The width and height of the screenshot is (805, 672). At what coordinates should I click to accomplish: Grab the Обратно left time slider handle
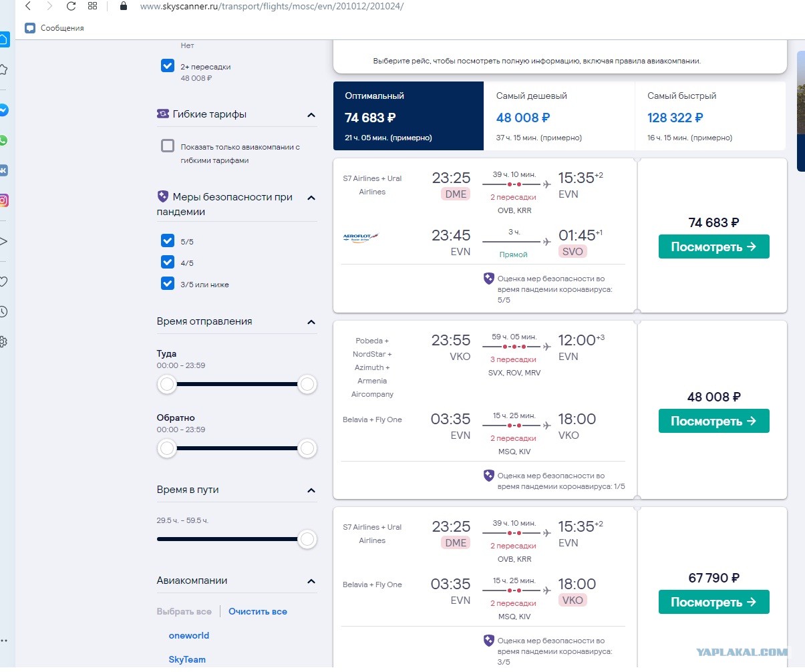click(x=167, y=448)
